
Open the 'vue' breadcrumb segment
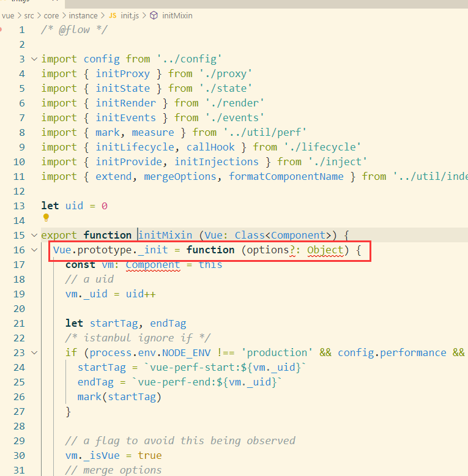tap(8, 15)
